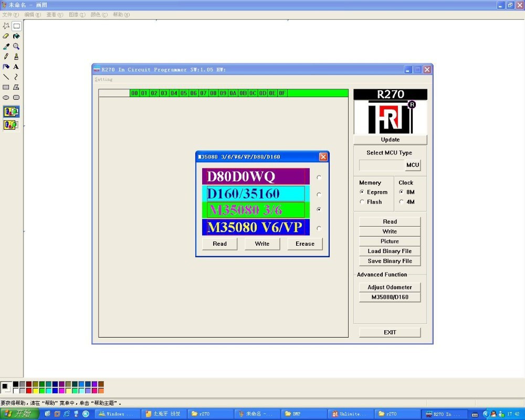Open the 文件(F) File menu
Image resolution: width=525 pixels, height=420 pixels.
[x=10, y=15]
